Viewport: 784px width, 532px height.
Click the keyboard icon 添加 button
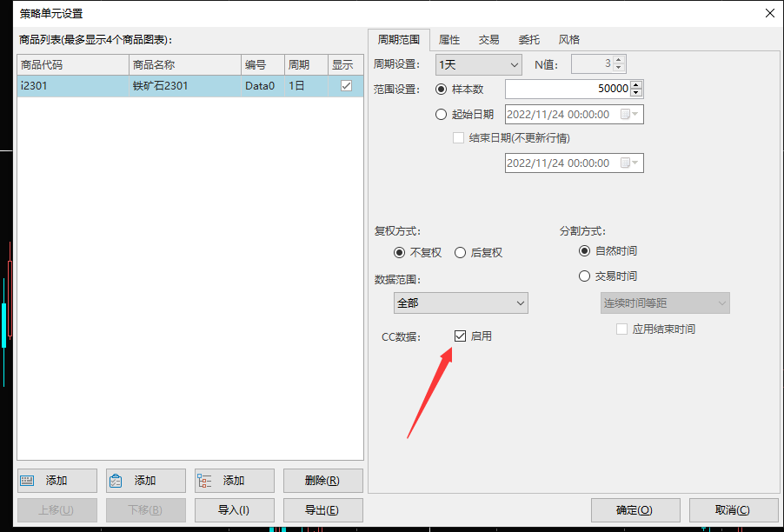point(56,481)
